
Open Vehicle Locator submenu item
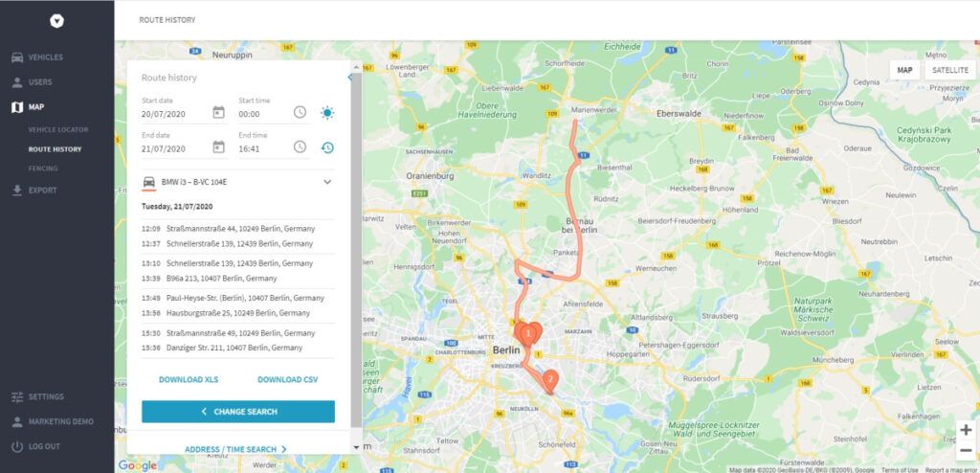coord(58,129)
